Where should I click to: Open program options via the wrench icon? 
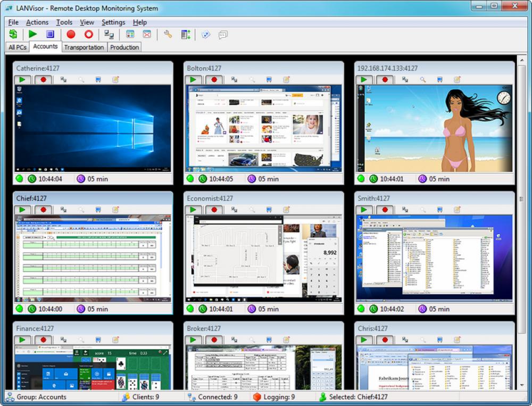click(167, 34)
